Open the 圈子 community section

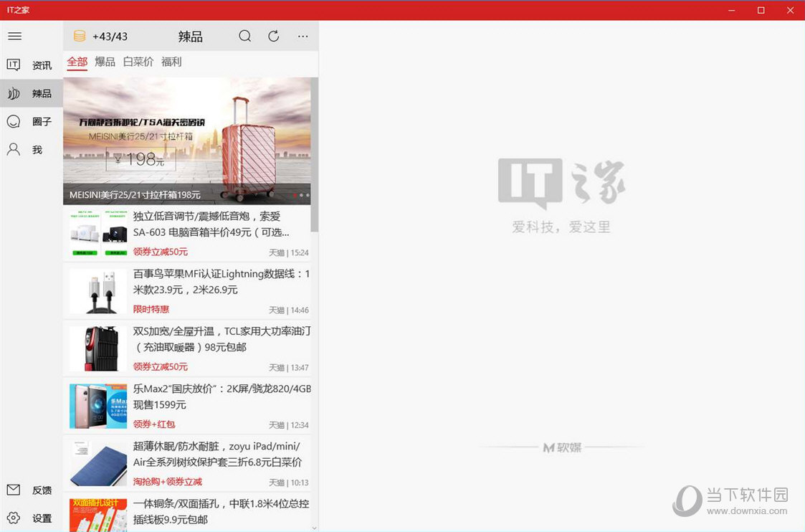coord(31,122)
